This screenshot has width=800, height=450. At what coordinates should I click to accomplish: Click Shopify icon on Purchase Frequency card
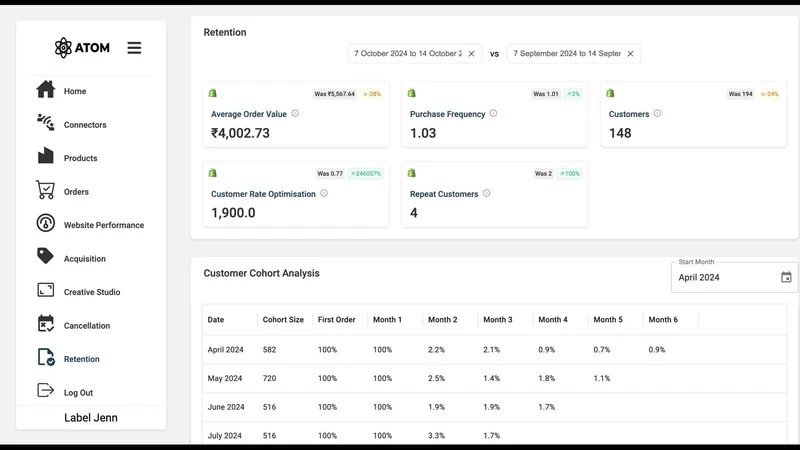click(x=412, y=93)
